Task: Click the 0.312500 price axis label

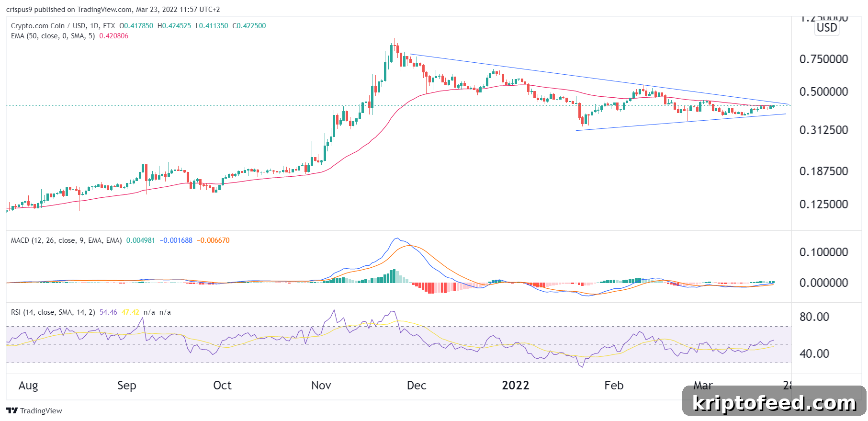Action: 823,130
